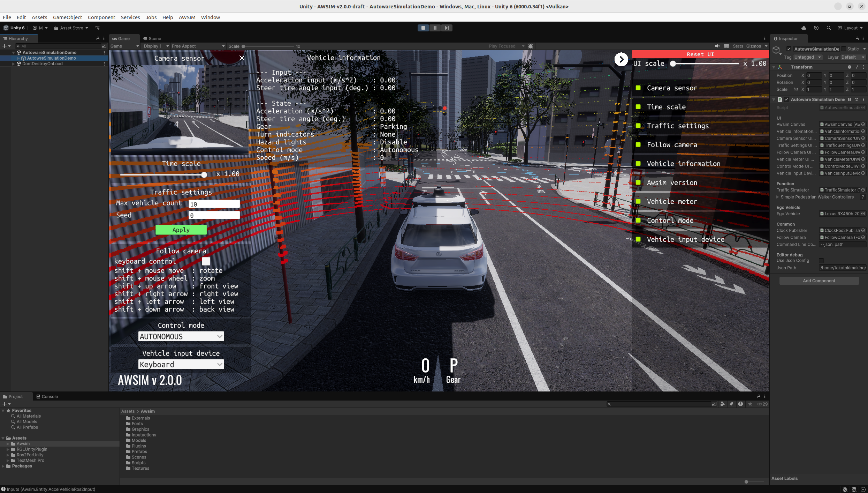Open Transform component help icon
The height and width of the screenshot is (493, 868).
(x=849, y=67)
